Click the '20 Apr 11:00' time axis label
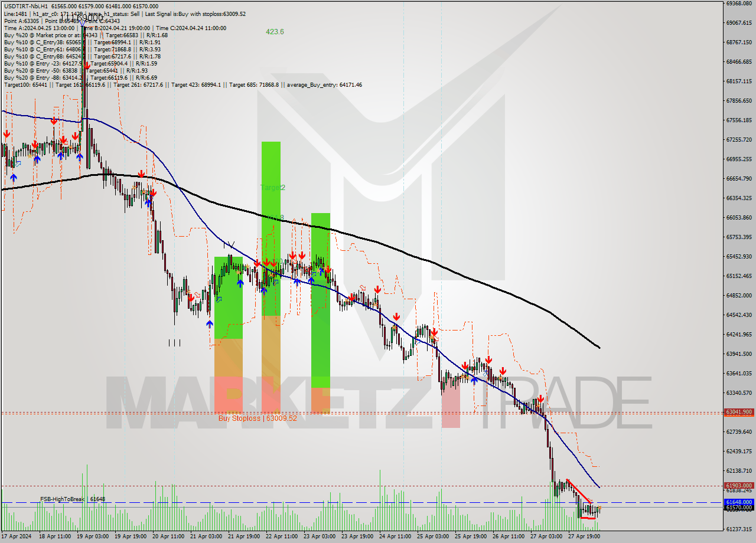Screen dimensions: 756x543 point(167,537)
